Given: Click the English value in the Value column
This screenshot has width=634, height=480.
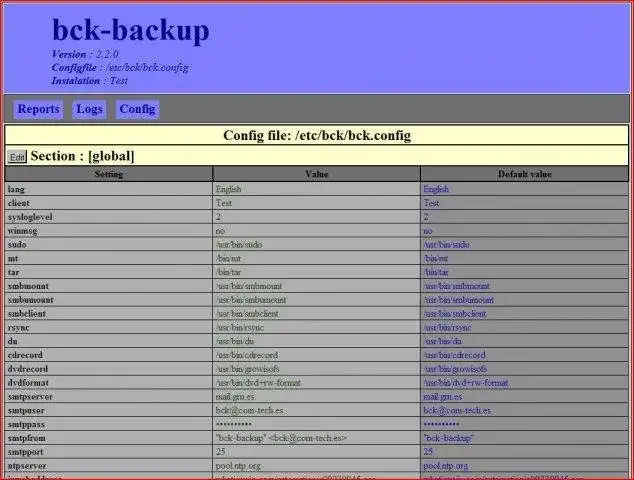Looking at the screenshot, I should (x=228, y=189).
